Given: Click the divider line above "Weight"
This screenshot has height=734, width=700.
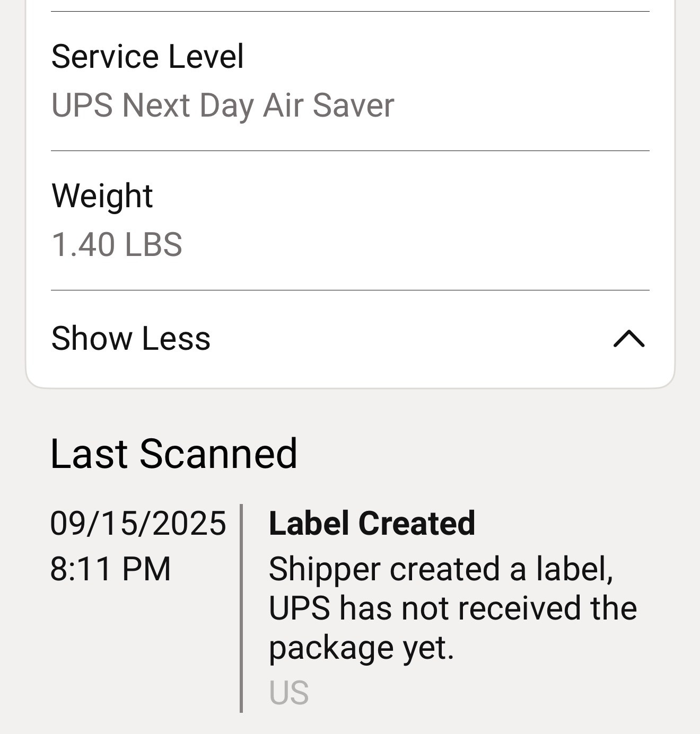Looking at the screenshot, I should (x=350, y=151).
